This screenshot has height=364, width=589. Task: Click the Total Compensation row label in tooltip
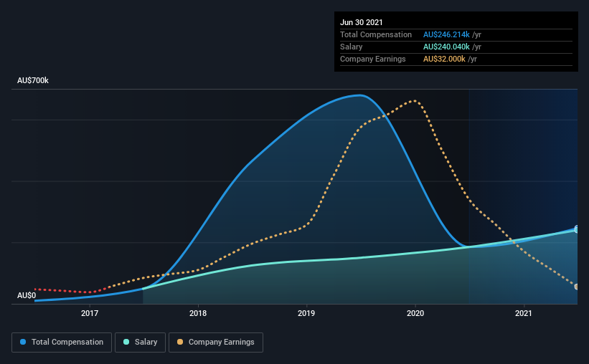(x=376, y=34)
